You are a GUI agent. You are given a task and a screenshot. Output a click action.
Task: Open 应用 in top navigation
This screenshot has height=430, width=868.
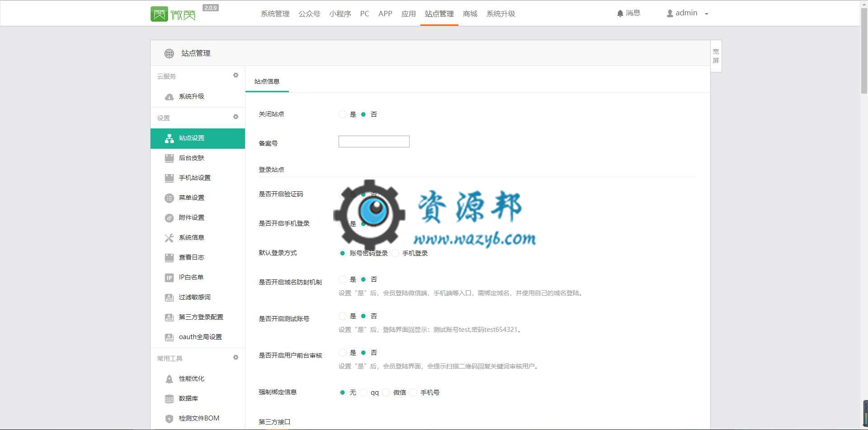pos(409,14)
